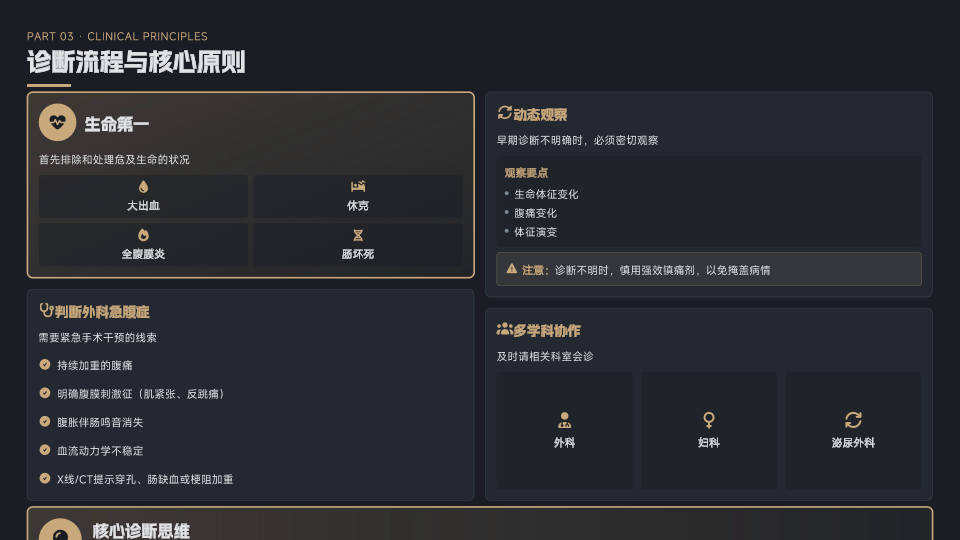Viewport: 960px width, 540px height.
Task: Click the blood drop icon above 大出血
Action: [143, 187]
